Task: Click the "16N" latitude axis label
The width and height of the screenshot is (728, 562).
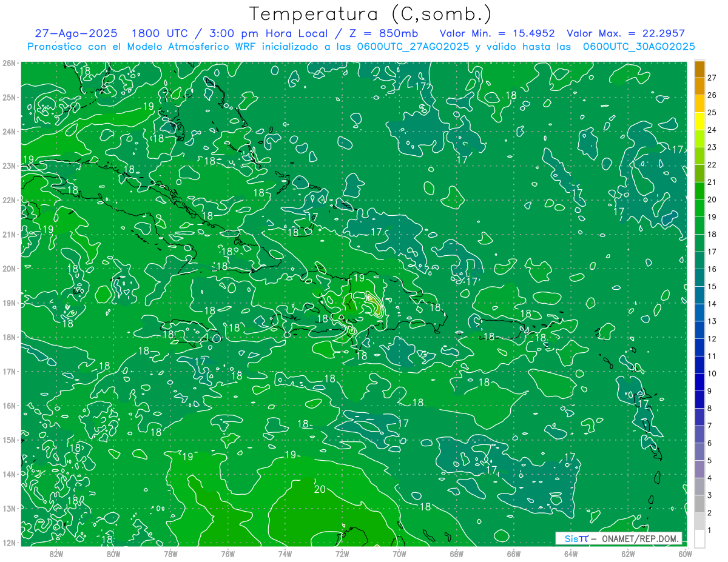Action: coord(9,406)
